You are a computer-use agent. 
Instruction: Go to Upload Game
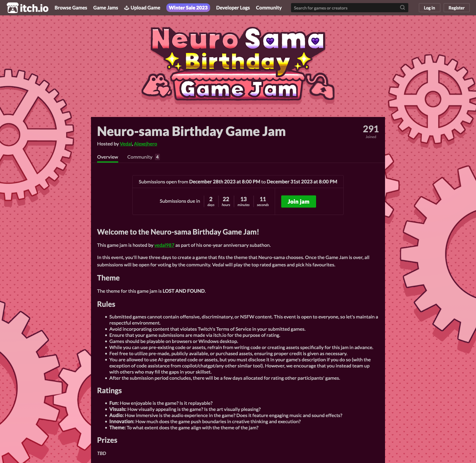142,8
